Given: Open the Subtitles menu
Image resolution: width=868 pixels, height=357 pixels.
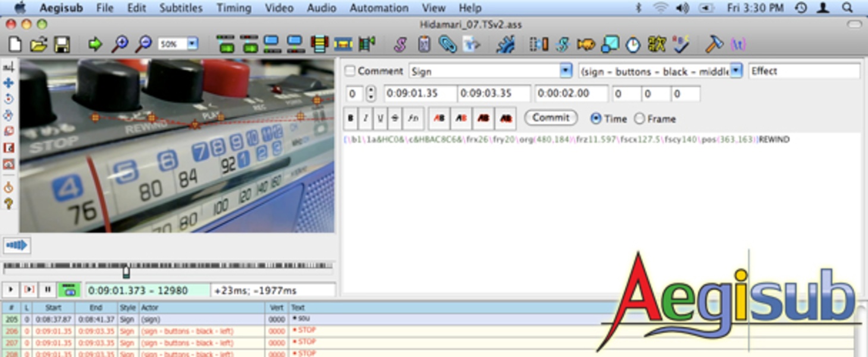Looking at the screenshot, I should pyautogui.click(x=181, y=8).
